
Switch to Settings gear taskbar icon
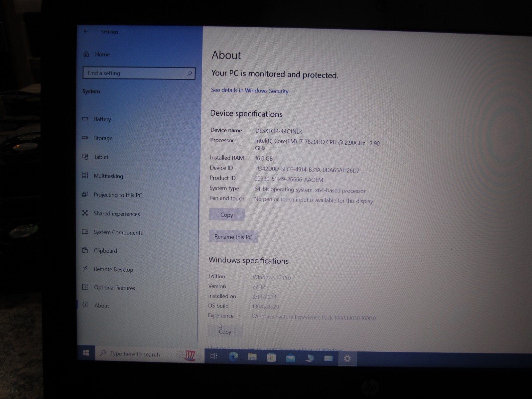coord(347,359)
